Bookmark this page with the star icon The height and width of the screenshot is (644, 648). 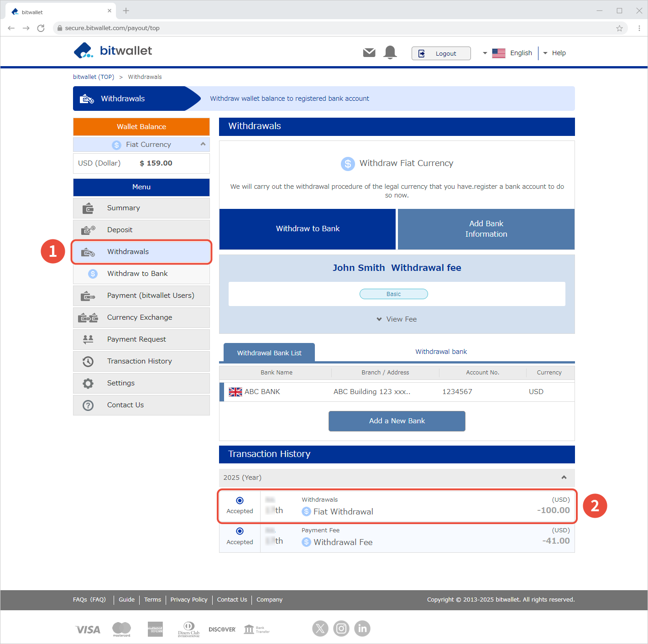619,28
